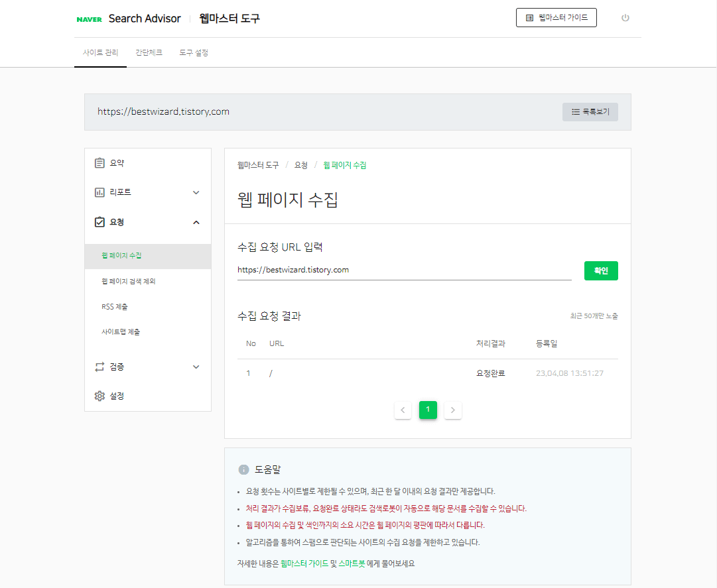The height and width of the screenshot is (588, 717).
Task: Click the green 확인 submit button
Action: (x=601, y=270)
